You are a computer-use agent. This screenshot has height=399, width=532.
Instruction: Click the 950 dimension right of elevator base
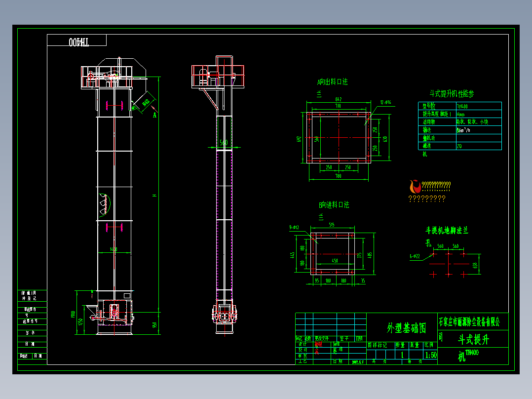(155, 325)
